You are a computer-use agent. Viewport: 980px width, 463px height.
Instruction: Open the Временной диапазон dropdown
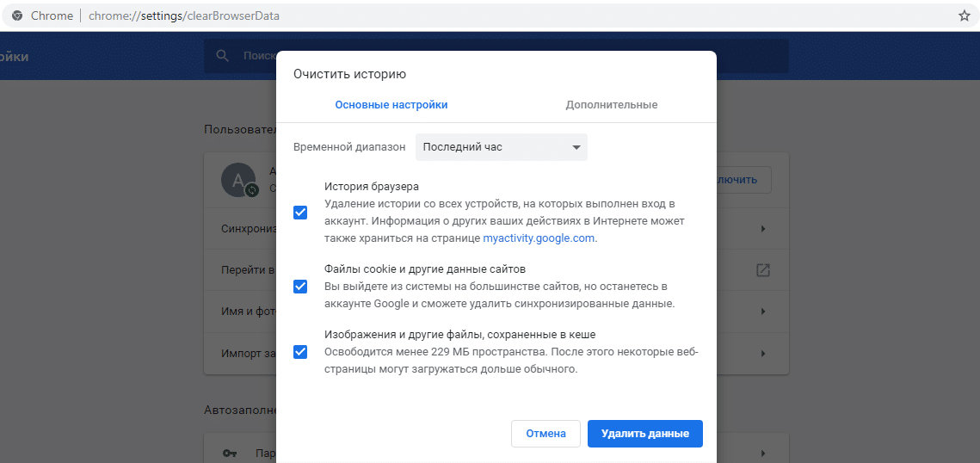pos(502,147)
